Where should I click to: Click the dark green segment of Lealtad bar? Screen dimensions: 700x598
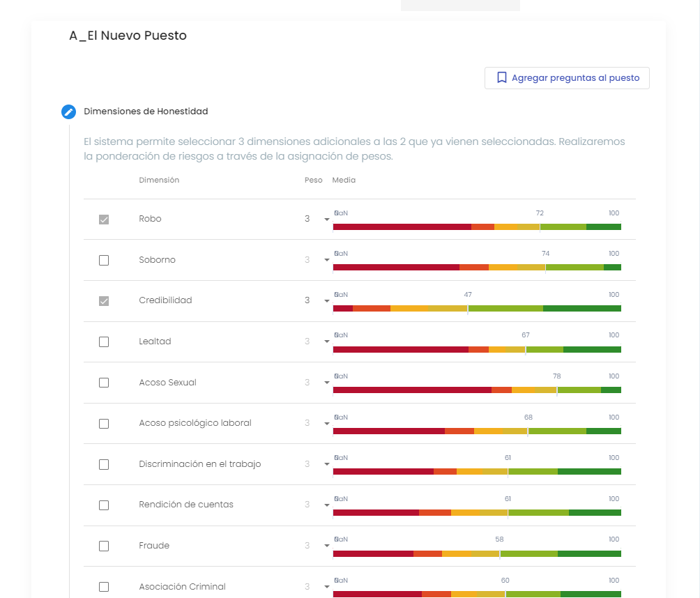[x=591, y=349]
